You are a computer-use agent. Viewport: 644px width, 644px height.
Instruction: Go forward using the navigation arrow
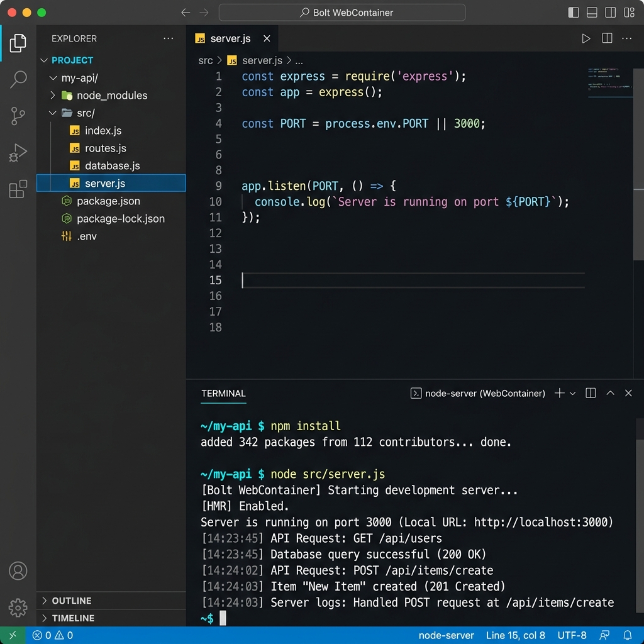click(x=204, y=13)
